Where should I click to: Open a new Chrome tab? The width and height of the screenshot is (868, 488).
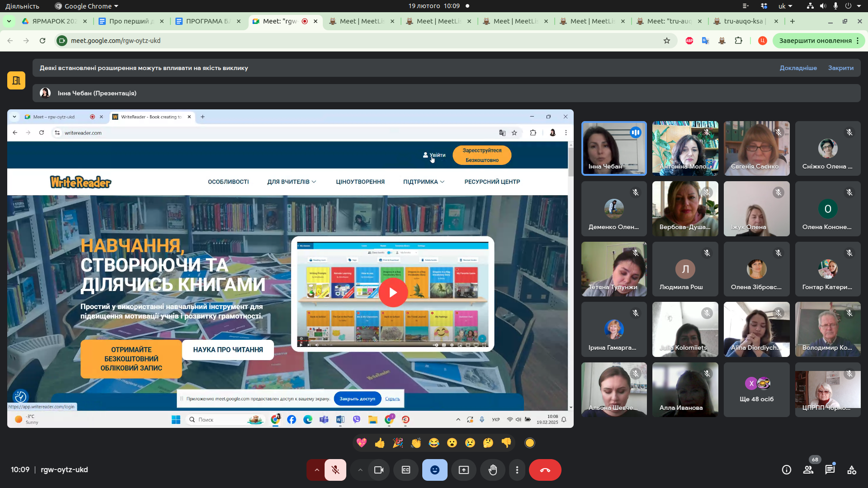click(x=792, y=21)
